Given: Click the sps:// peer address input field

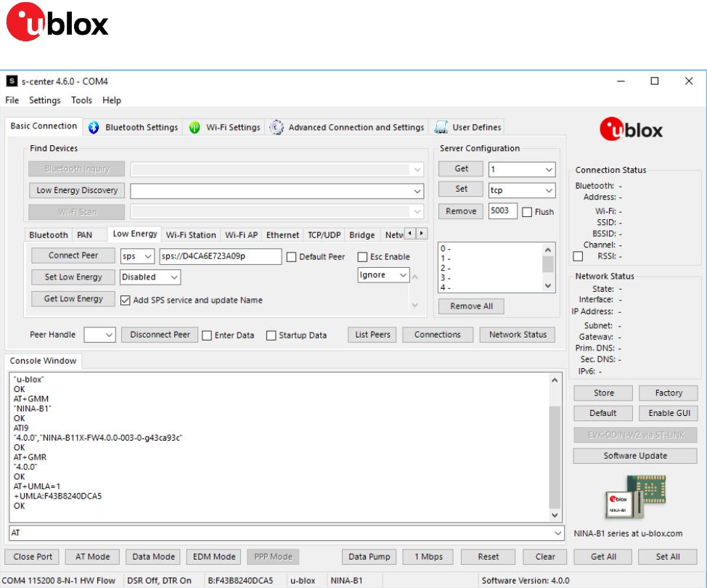Looking at the screenshot, I should click(x=221, y=256).
